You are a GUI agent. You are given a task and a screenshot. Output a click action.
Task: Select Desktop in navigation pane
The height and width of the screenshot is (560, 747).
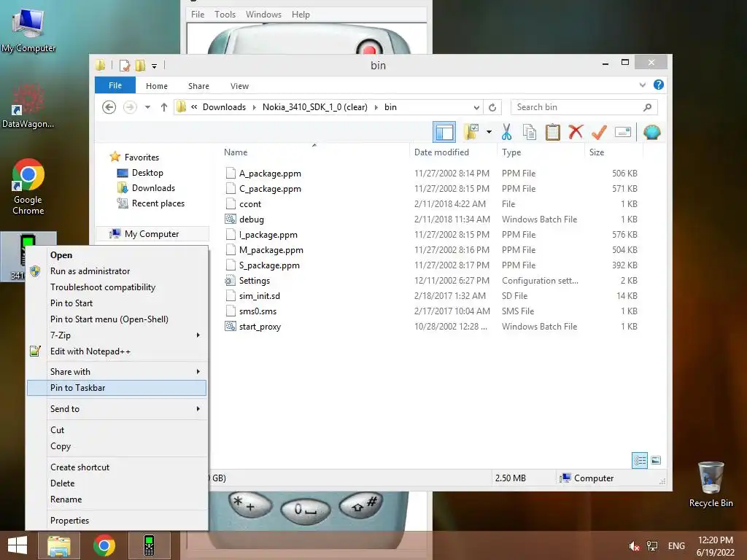click(x=147, y=173)
